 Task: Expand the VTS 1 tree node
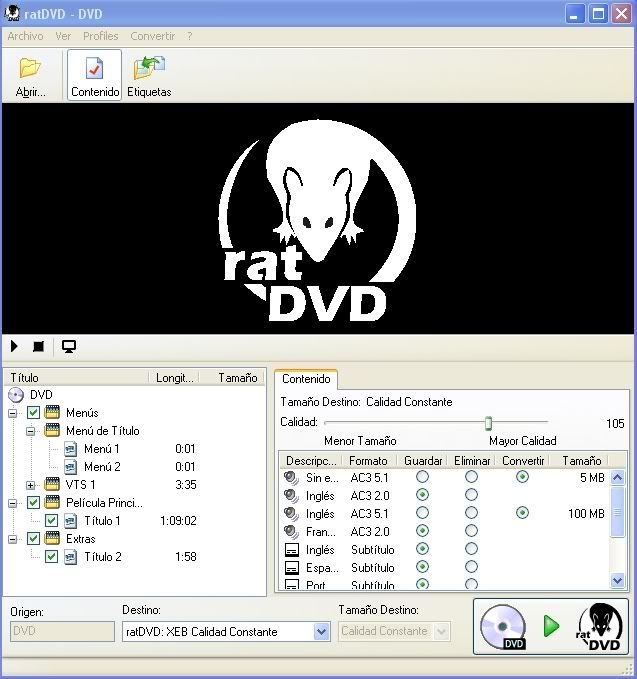coord(30,485)
